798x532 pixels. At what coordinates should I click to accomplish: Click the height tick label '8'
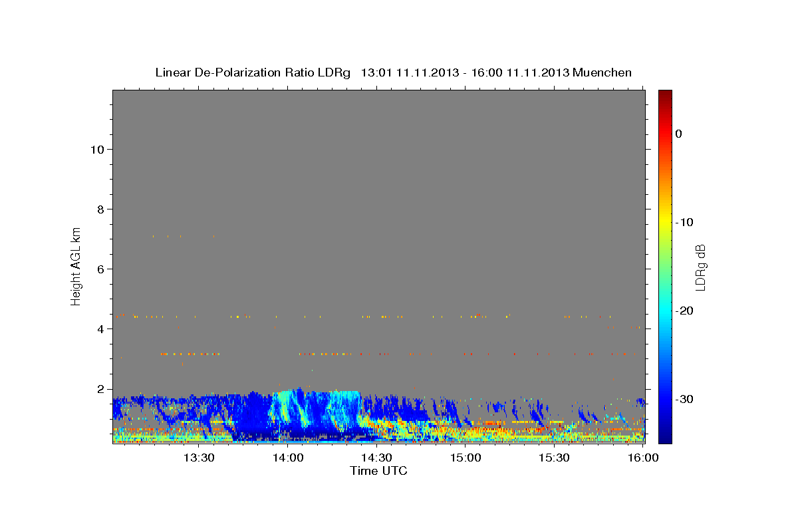pyautogui.click(x=102, y=209)
